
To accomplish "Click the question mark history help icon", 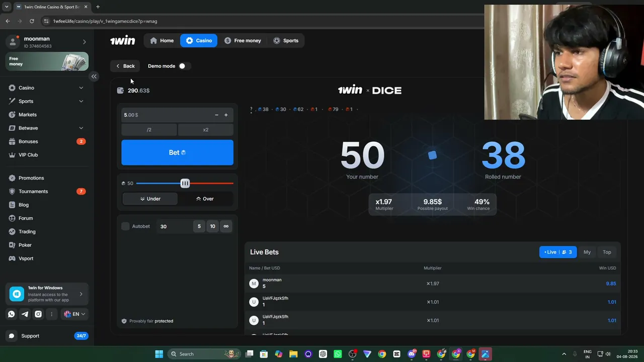I will [251, 109].
